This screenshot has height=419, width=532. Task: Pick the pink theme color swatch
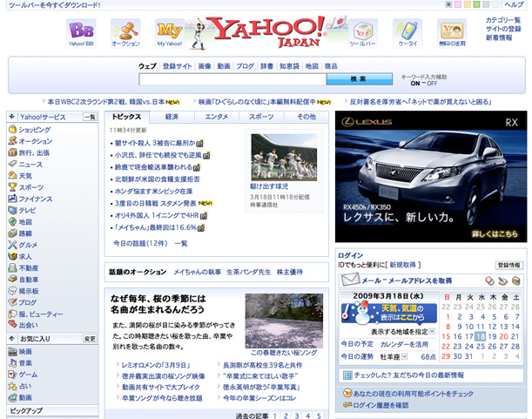click(458, 4)
